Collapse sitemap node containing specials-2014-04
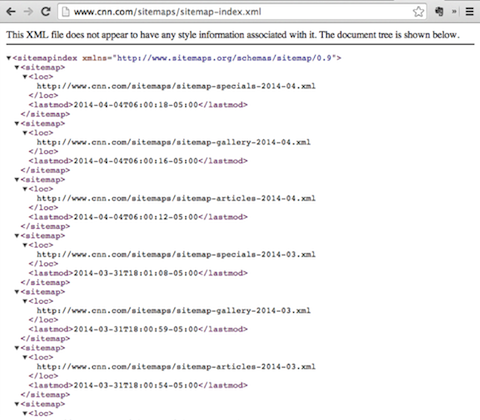 click(17, 67)
